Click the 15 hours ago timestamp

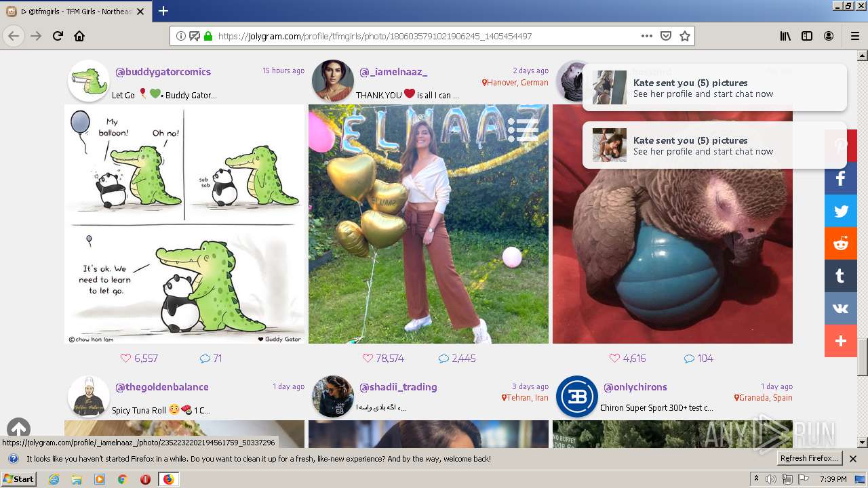283,70
